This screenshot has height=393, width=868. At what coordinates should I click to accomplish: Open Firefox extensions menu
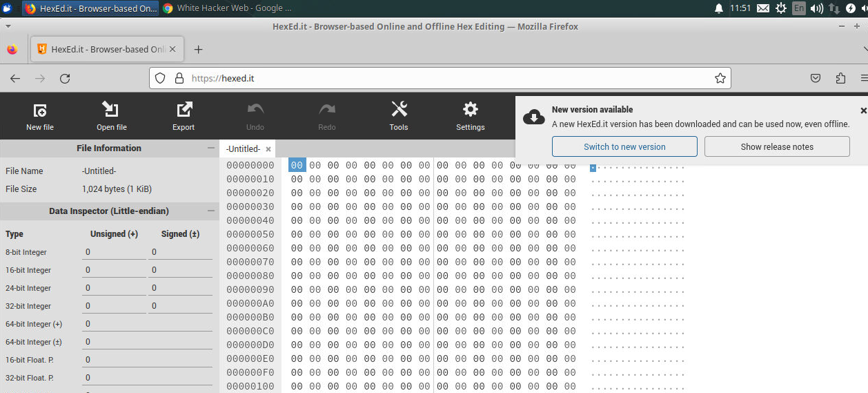point(840,78)
